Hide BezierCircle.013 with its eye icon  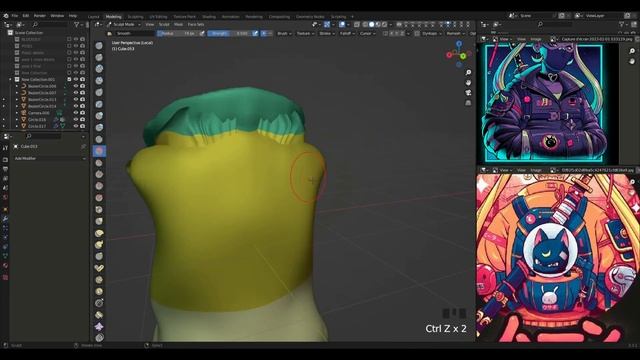coord(76,99)
